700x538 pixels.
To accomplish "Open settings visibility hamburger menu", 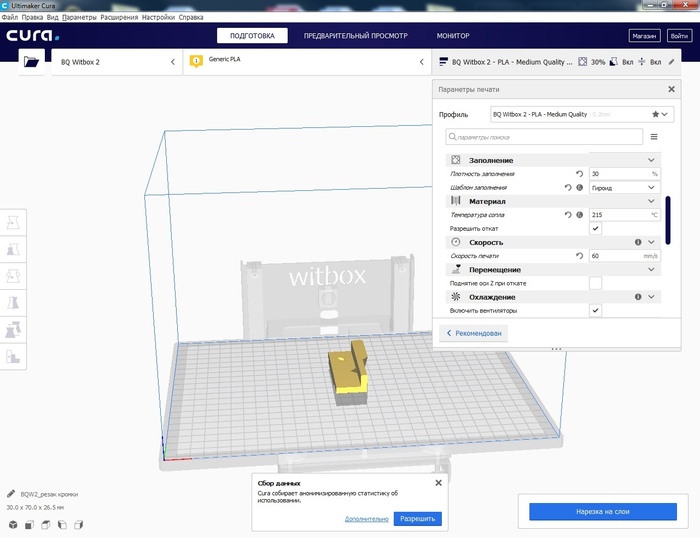I will coord(654,137).
